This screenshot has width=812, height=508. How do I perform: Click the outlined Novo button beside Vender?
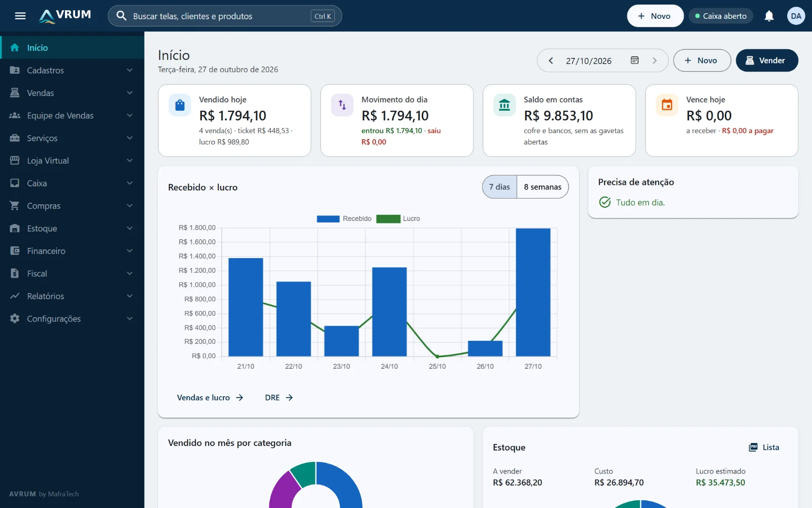[x=702, y=60]
